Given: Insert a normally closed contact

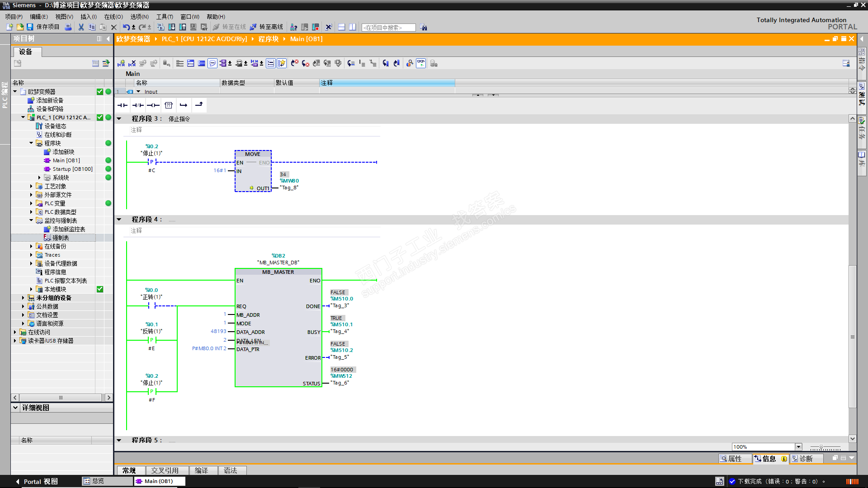Looking at the screenshot, I should (x=138, y=105).
